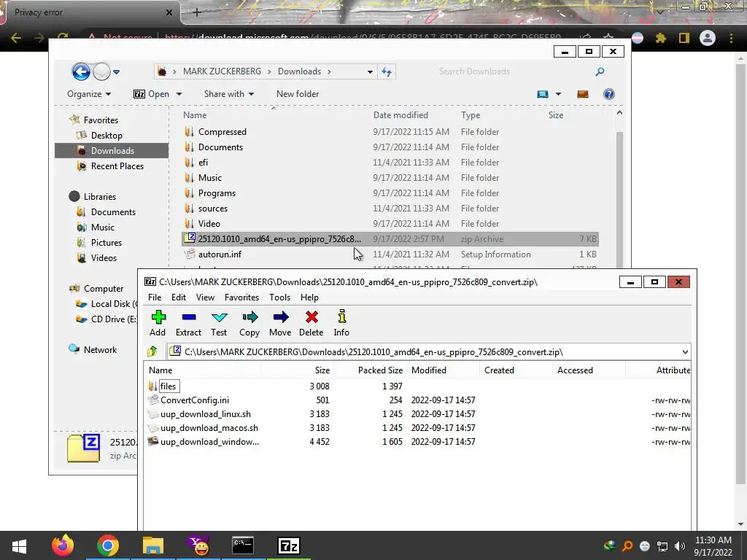The width and height of the screenshot is (747, 560).
Task: Click the magnifier search icon in Explorer
Action: 600,71
